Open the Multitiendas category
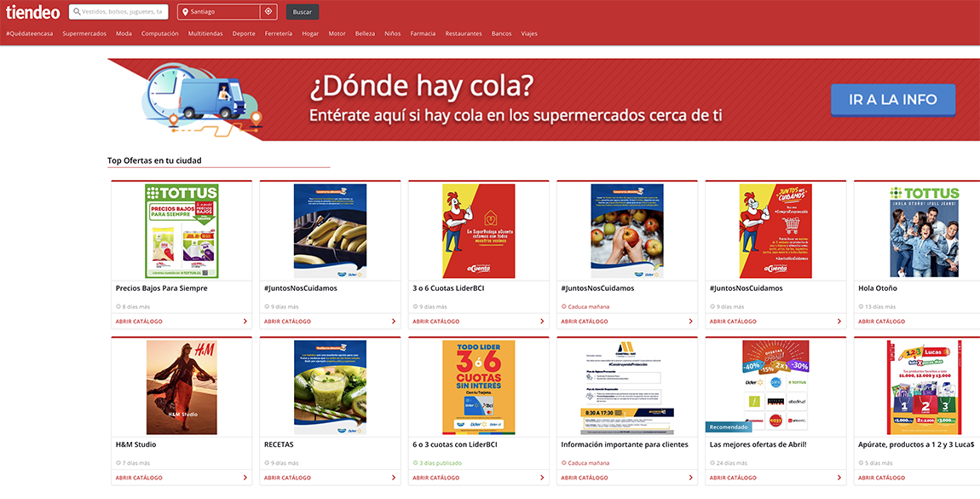980x499 pixels. point(205,34)
